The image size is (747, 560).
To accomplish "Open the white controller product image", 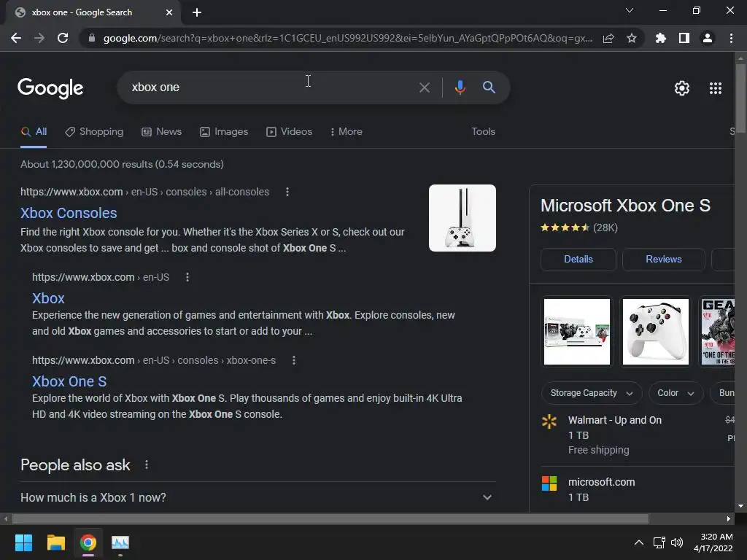I will pyautogui.click(x=656, y=332).
